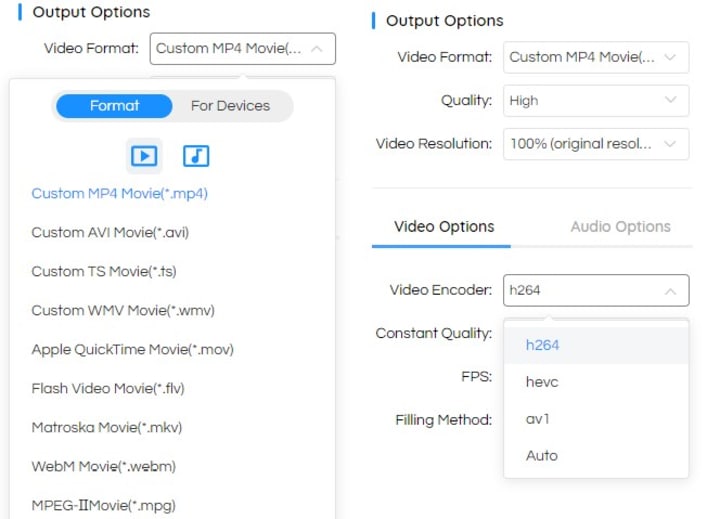Pick Custom TS Movie(*.ts) format

[x=104, y=271]
